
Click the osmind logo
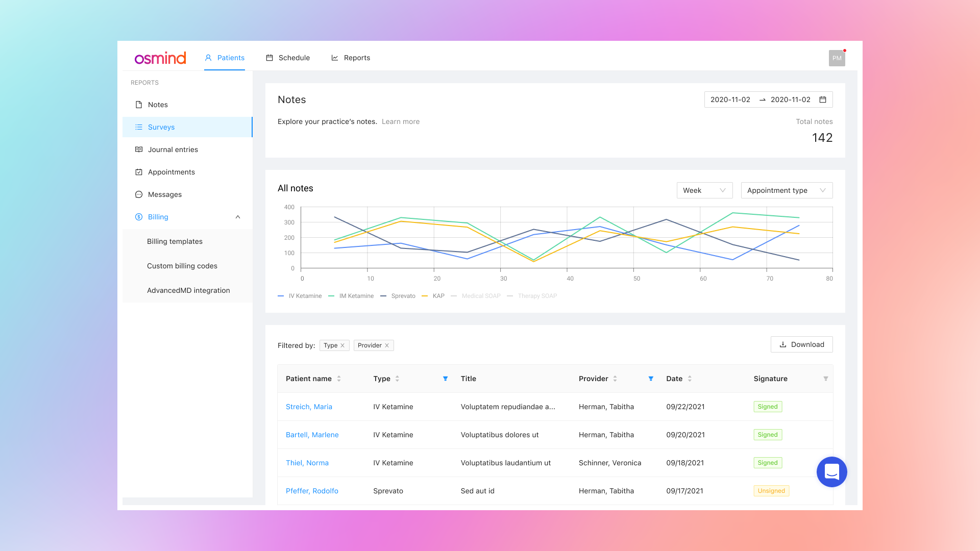coord(160,58)
